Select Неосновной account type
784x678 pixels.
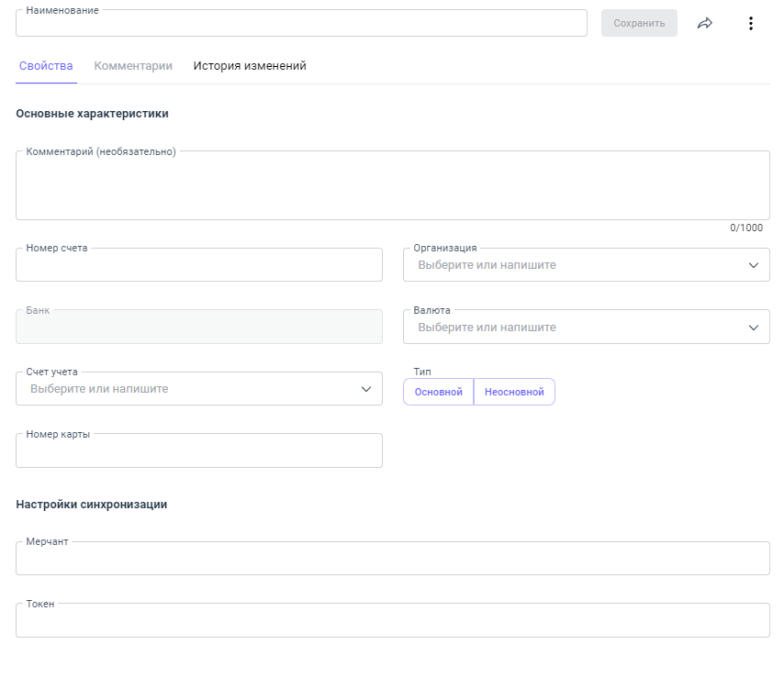click(514, 392)
